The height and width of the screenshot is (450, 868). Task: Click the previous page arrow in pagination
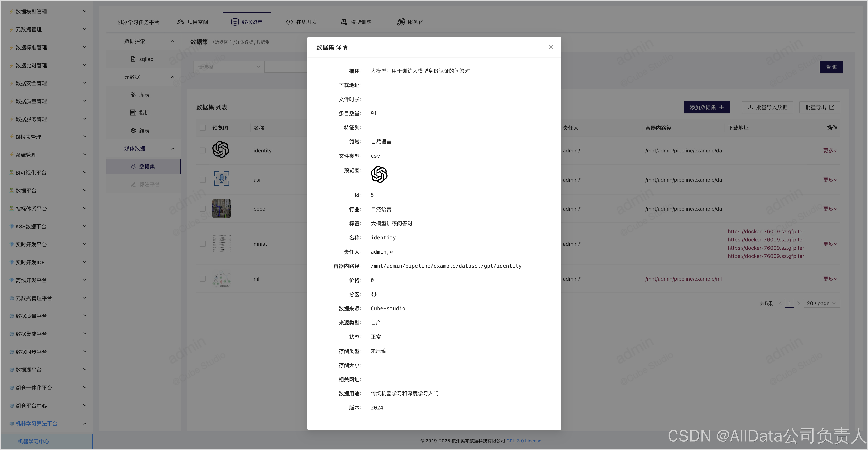780,303
